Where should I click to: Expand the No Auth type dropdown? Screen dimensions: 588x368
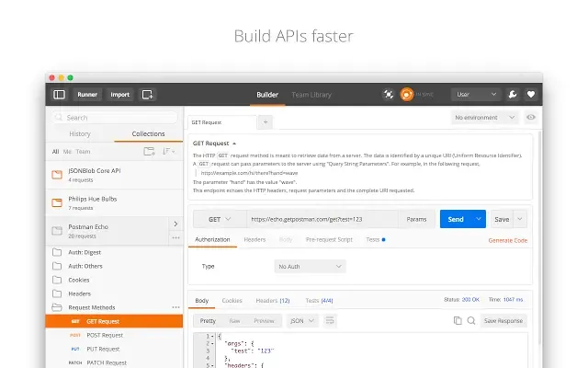(310, 267)
